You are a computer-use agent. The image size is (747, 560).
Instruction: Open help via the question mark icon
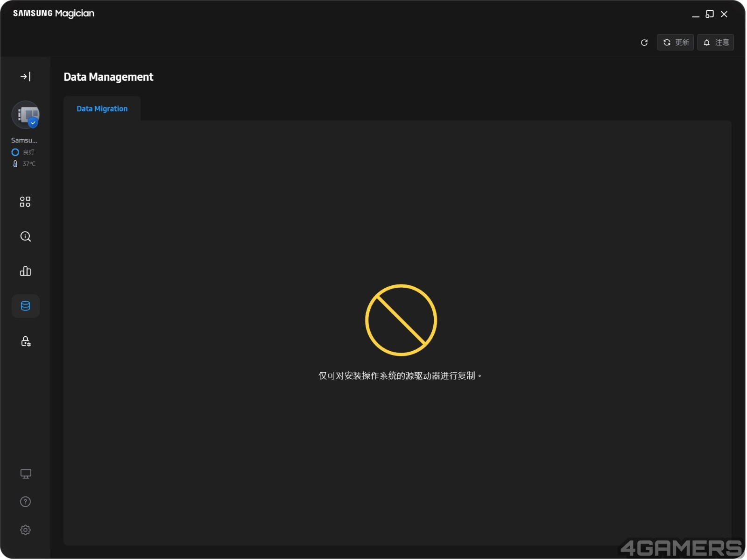coord(25,503)
